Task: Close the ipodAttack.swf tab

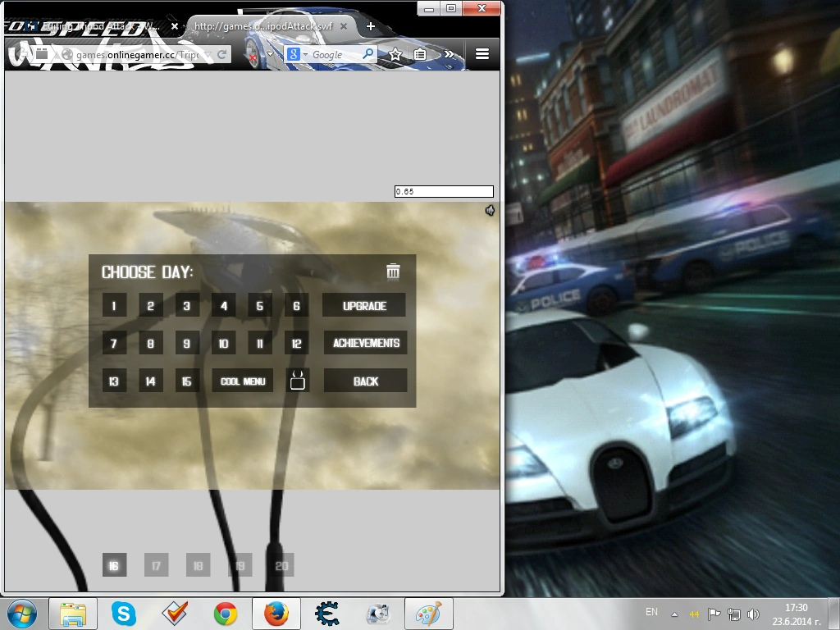Action: tap(344, 25)
